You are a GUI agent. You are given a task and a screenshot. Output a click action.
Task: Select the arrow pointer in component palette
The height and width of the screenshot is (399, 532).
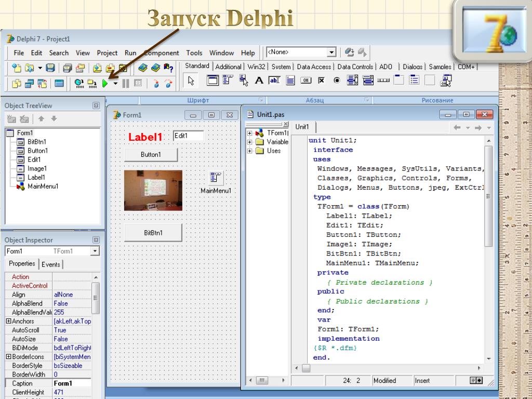[x=191, y=81]
